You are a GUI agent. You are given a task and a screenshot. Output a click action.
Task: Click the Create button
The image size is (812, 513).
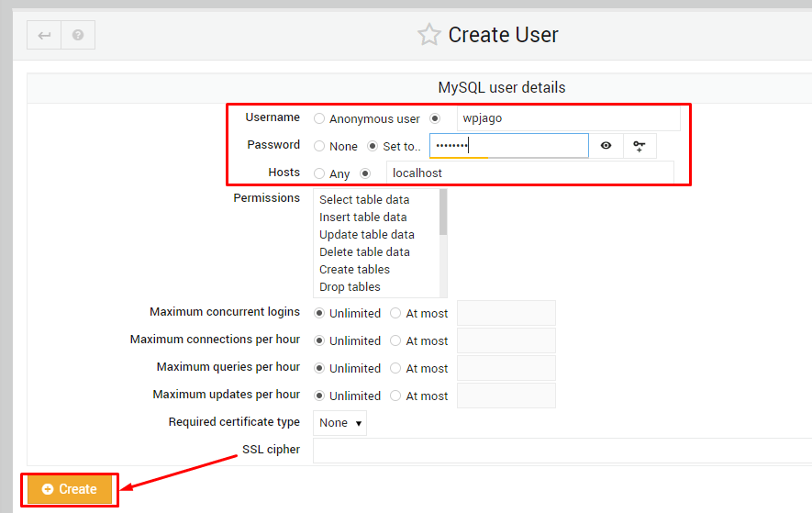point(70,489)
